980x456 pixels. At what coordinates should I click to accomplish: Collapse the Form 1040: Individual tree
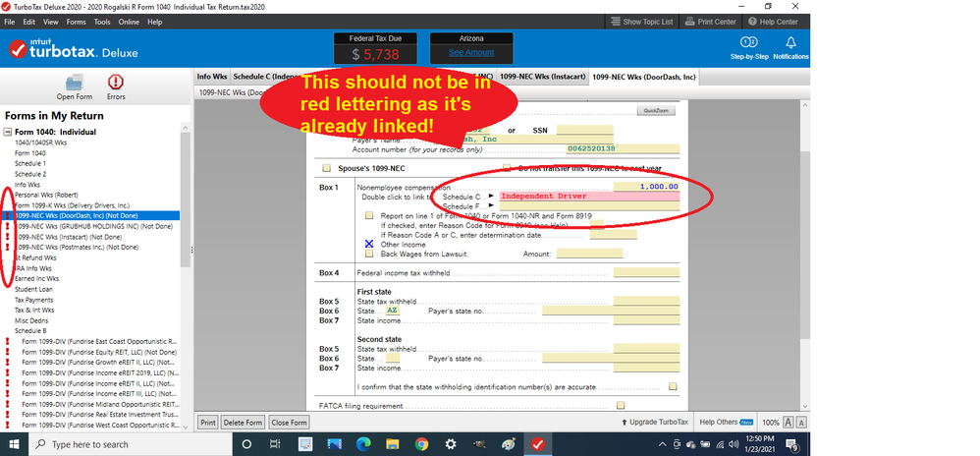point(9,132)
